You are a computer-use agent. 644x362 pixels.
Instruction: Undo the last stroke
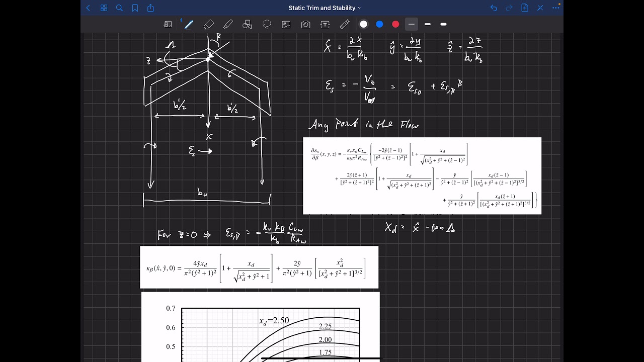click(x=494, y=8)
